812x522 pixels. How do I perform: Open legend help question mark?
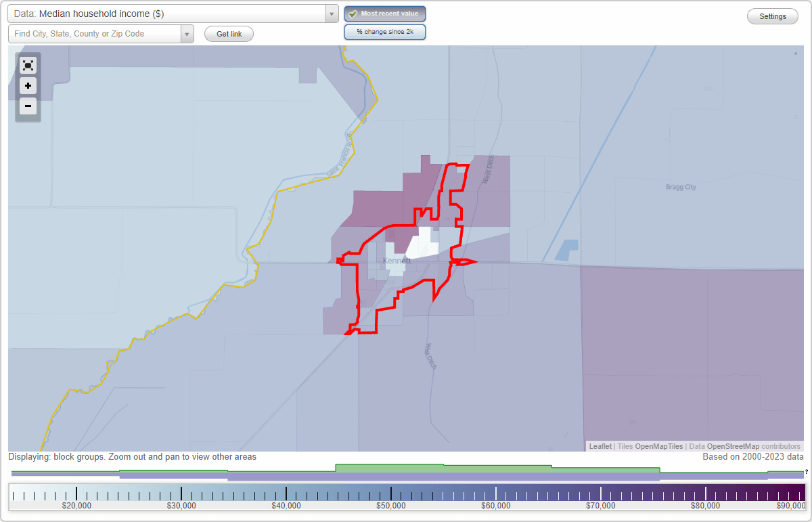[807, 471]
